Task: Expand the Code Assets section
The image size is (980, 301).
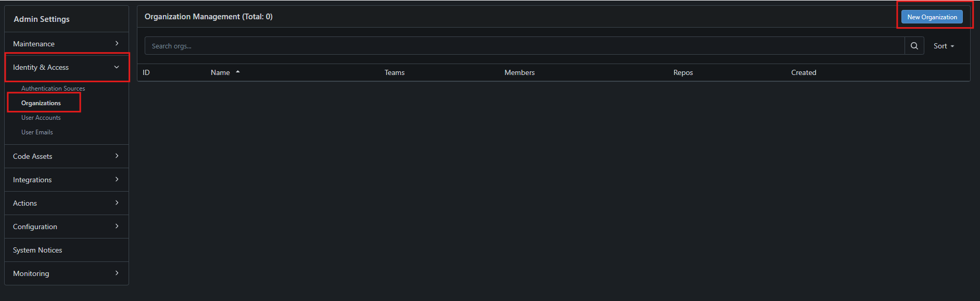Action: point(67,156)
